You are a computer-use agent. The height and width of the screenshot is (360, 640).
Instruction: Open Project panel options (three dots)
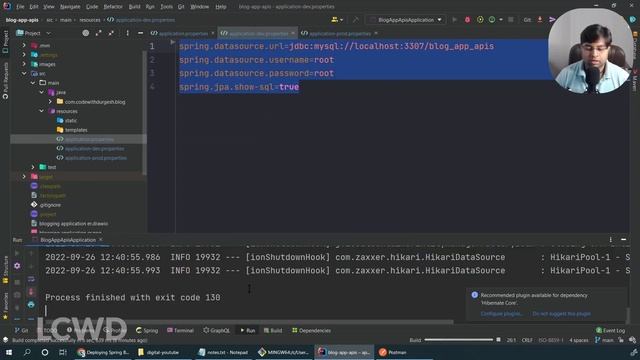(x=127, y=33)
